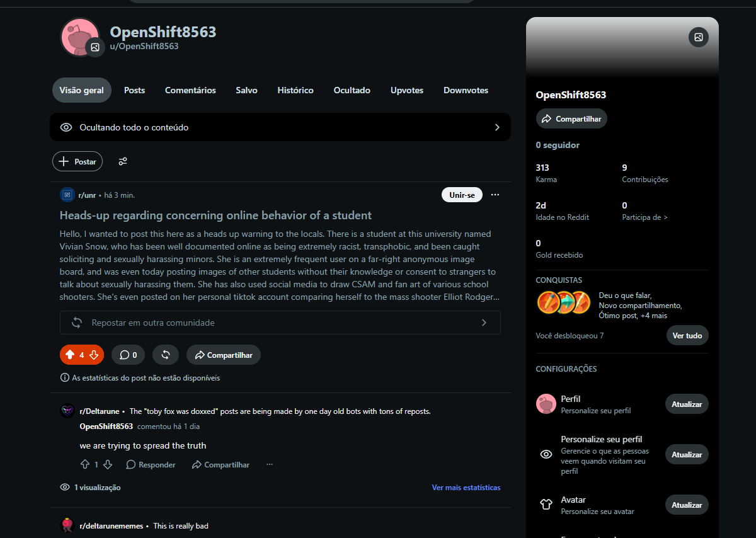Click the round repost icon button
This screenshot has width=756, height=538.
pyautogui.click(x=166, y=355)
